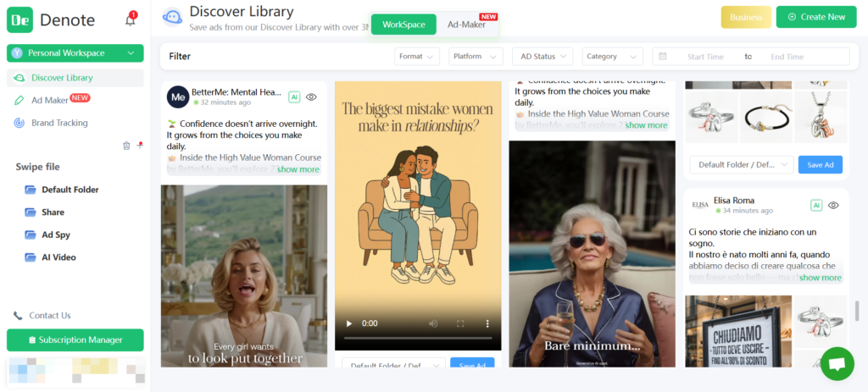Toggle eye icon on Elisa Roma card
Viewport: 868px width, 392px height.
[833, 205]
